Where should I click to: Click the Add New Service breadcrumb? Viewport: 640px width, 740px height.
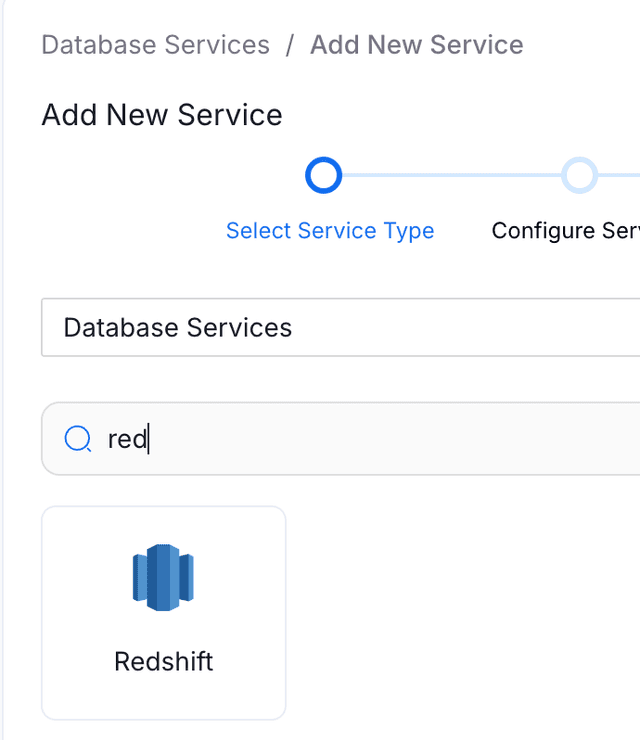point(416,45)
